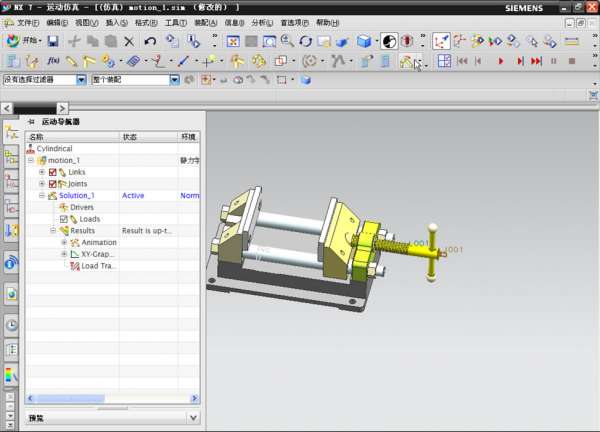The height and width of the screenshot is (432, 600).
Task: Toggle the Links checkbox
Action: (x=53, y=172)
